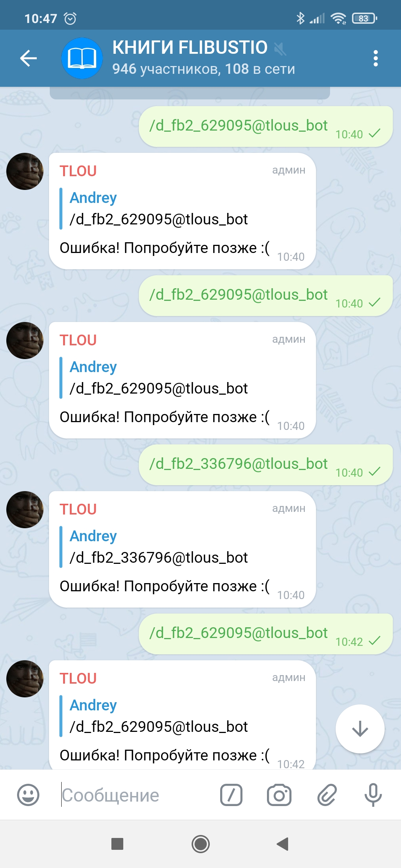Tap the muted speaker icon near title
Viewport: 401px width, 868px height.
click(280, 49)
